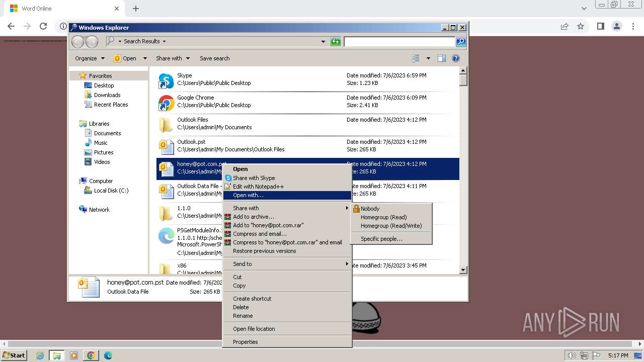This screenshot has width=644, height=362.
Task: Select the 1.1.0 folder icon
Action: [x=166, y=213]
